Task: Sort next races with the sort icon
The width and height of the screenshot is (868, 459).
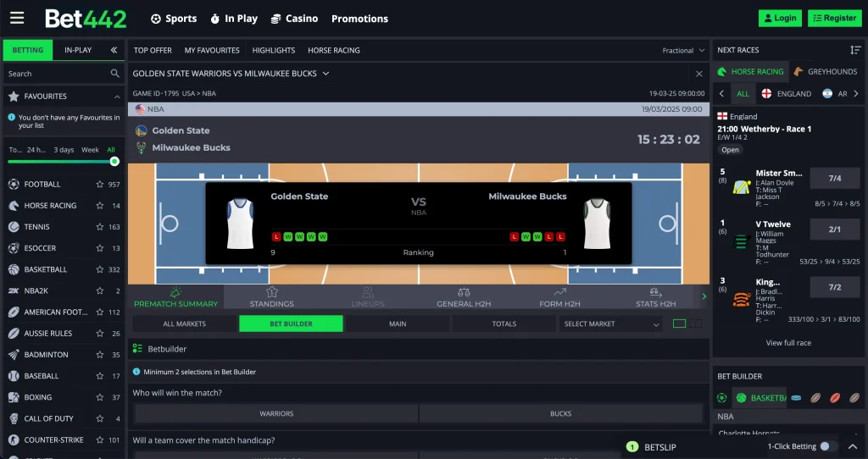Action: [855, 50]
